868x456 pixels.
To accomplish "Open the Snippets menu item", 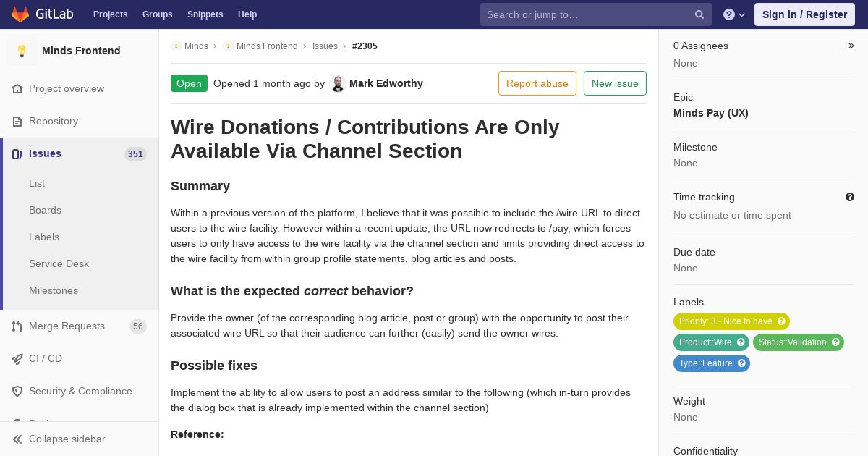I will point(205,14).
